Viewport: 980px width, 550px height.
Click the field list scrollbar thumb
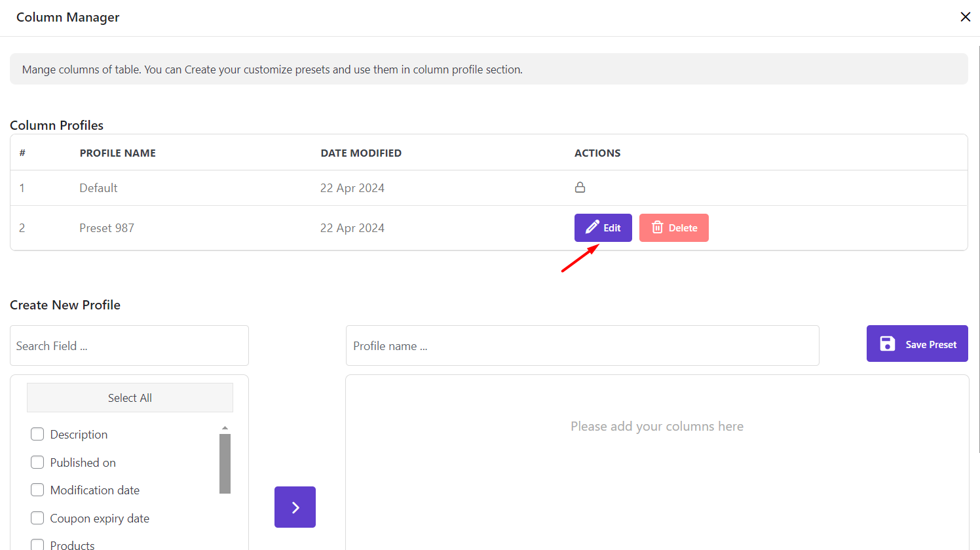(x=225, y=463)
